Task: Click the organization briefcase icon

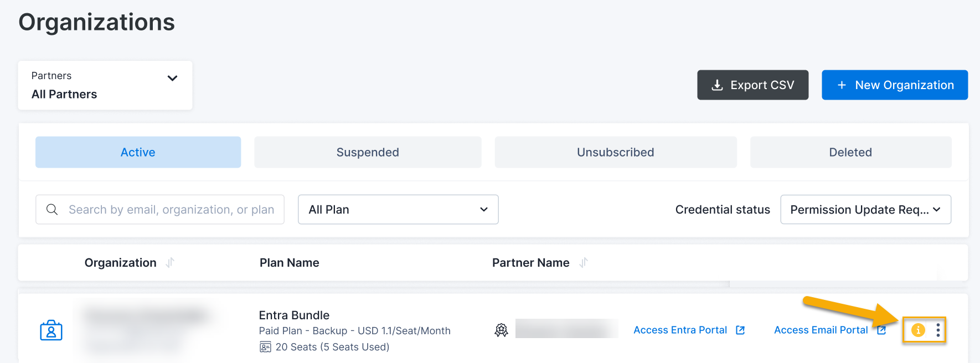Action: click(x=51, y=330)
